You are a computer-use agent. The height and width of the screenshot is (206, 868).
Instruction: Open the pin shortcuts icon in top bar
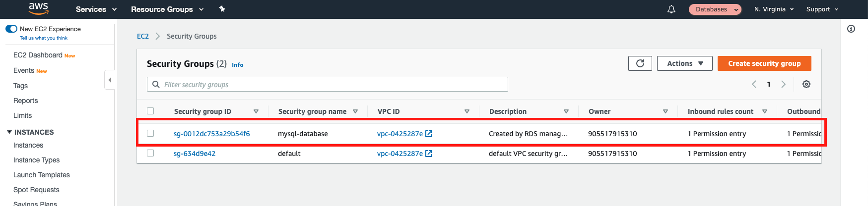click(222, 9)
